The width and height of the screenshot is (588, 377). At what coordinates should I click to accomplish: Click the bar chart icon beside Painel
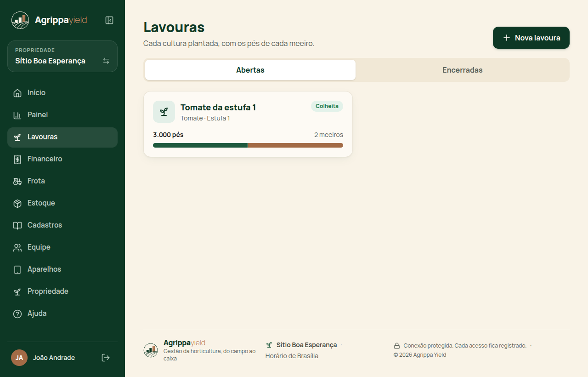click(17, 115)
